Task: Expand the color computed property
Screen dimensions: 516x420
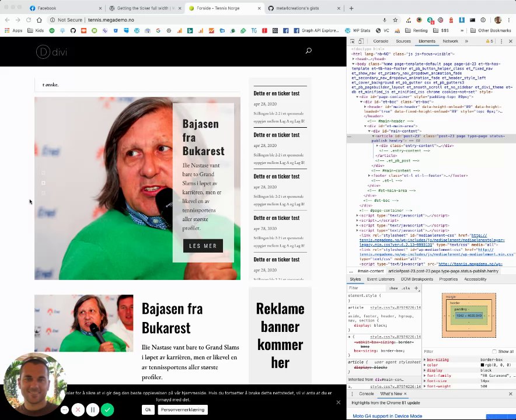Action: pos(425,365)
